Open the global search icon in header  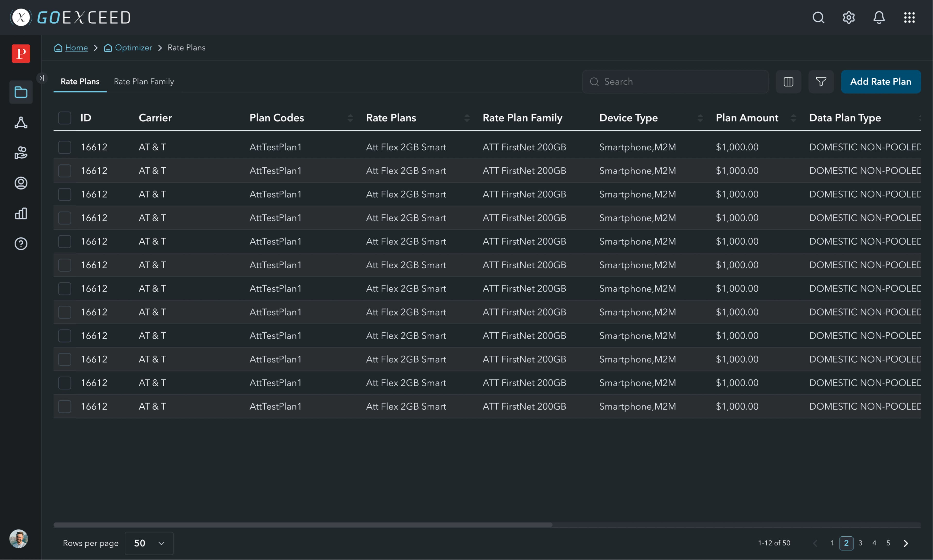click(818, 17)
